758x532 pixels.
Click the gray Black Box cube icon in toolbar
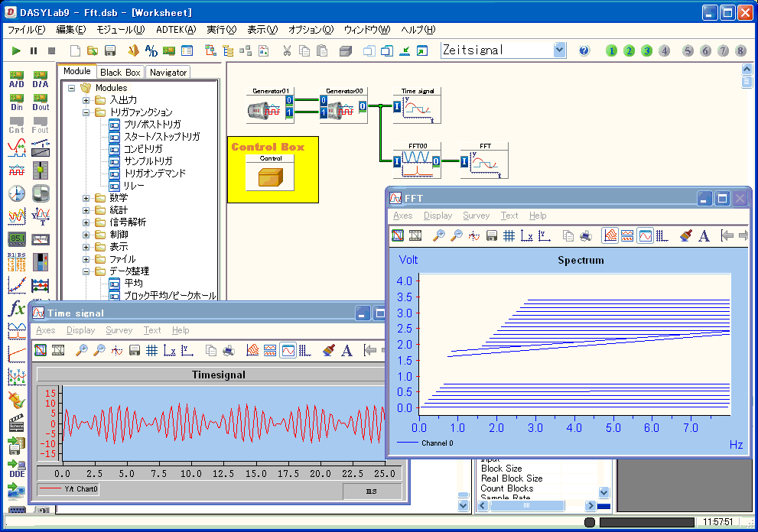[345, 50]
